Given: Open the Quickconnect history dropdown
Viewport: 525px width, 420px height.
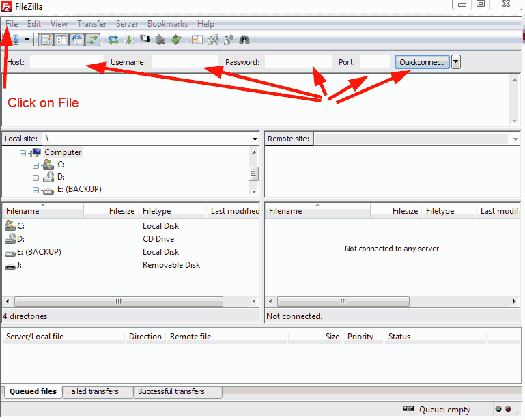Looking at the screenshot, I should pos(455,62).
